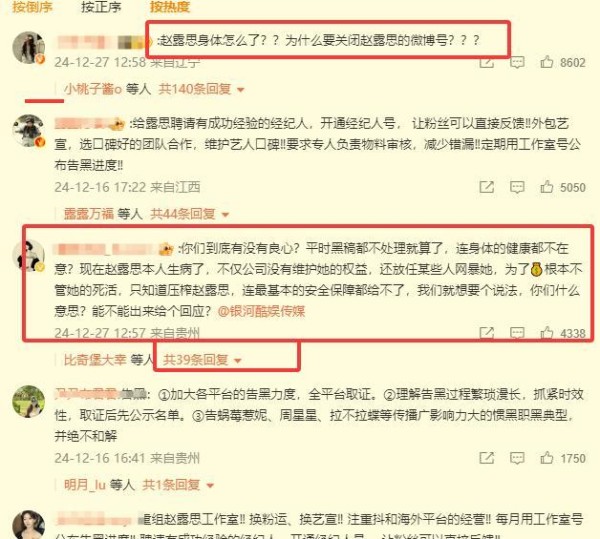Image resolution: width=600 pixels, height=539 pixels.
Task: Like the comment with 4338 likes
Action: [x=546, y=333]
